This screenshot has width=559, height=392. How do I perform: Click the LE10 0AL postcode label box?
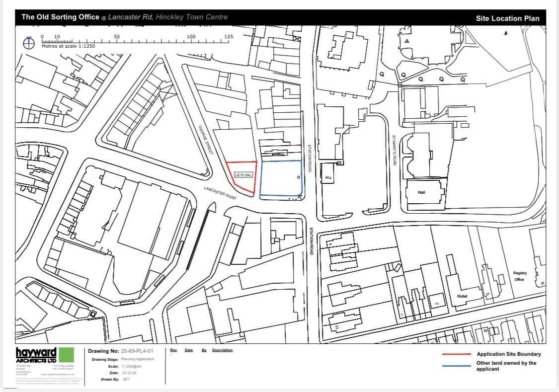coord(243,175)
